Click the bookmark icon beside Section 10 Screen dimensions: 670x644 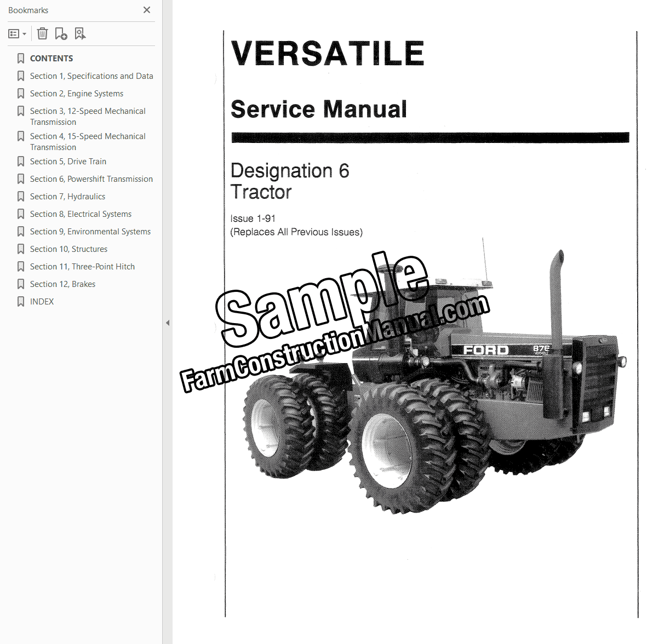(21, 249)
